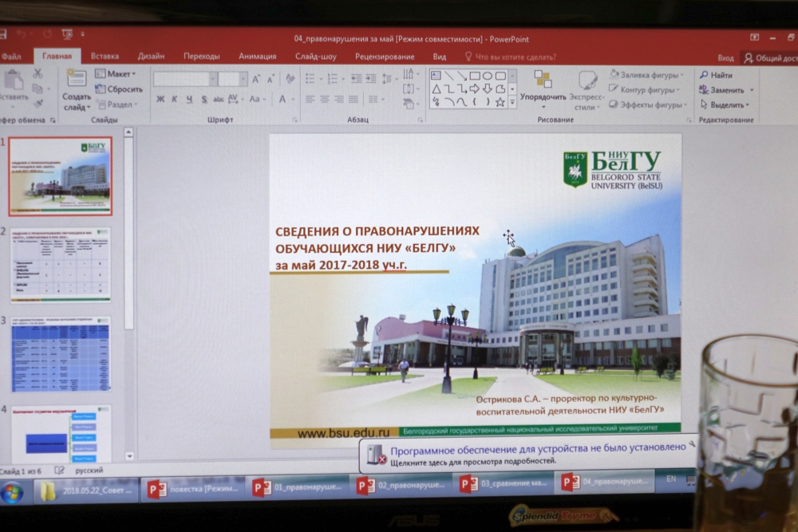Screen dimensions: 798x532
Task: Click increase font size icon
Action: tap(256, 78)
